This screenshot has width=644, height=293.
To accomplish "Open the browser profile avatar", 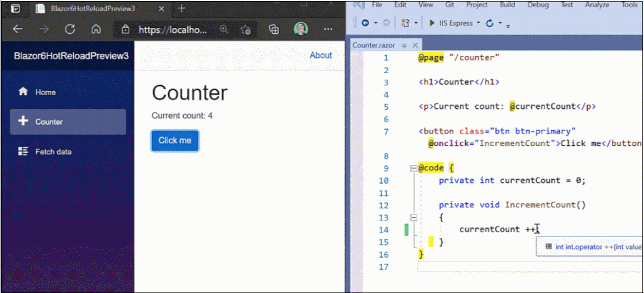I will coord(301,29).
